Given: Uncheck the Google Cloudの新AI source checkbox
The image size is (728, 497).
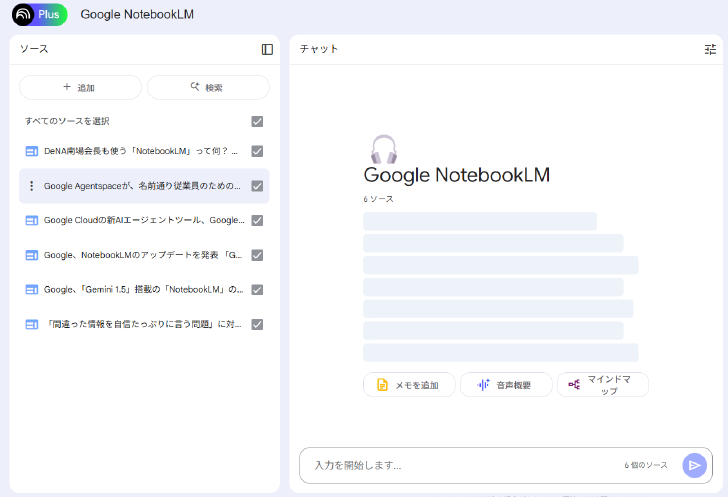Looking at the screenshot, I should click(257, 221).
